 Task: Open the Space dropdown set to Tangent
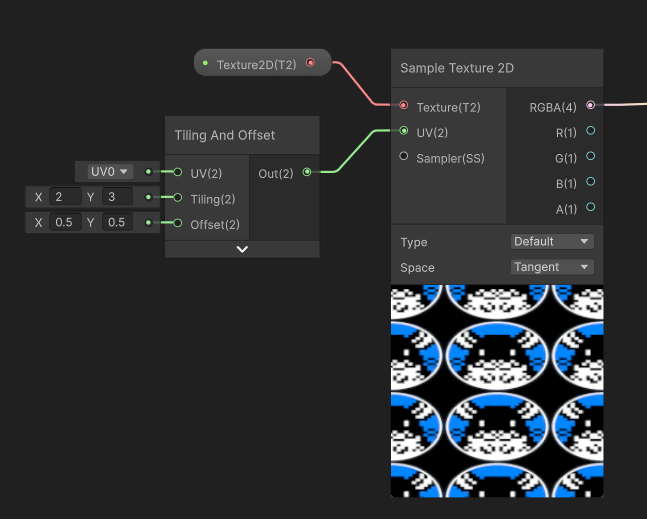[x=552, y=267]
